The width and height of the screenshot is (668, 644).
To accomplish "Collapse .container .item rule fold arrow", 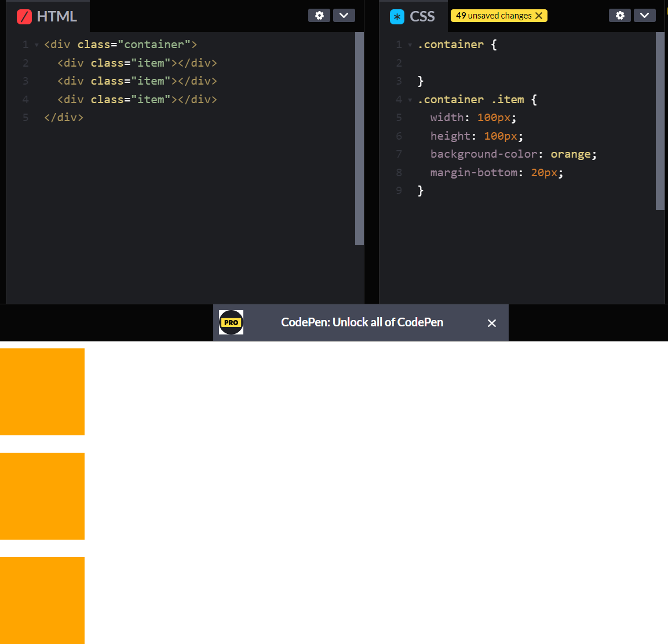I will 410,100.
